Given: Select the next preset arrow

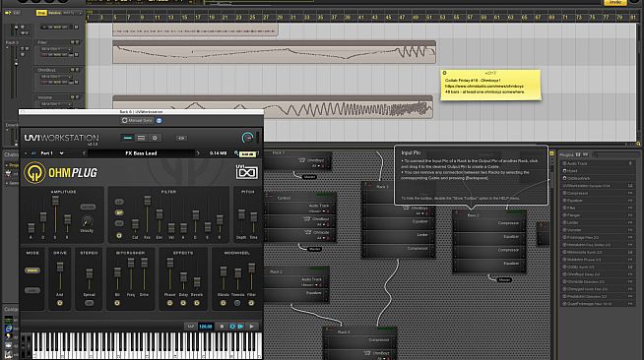Looking at the screenshot, I should (x=198, y=152).
